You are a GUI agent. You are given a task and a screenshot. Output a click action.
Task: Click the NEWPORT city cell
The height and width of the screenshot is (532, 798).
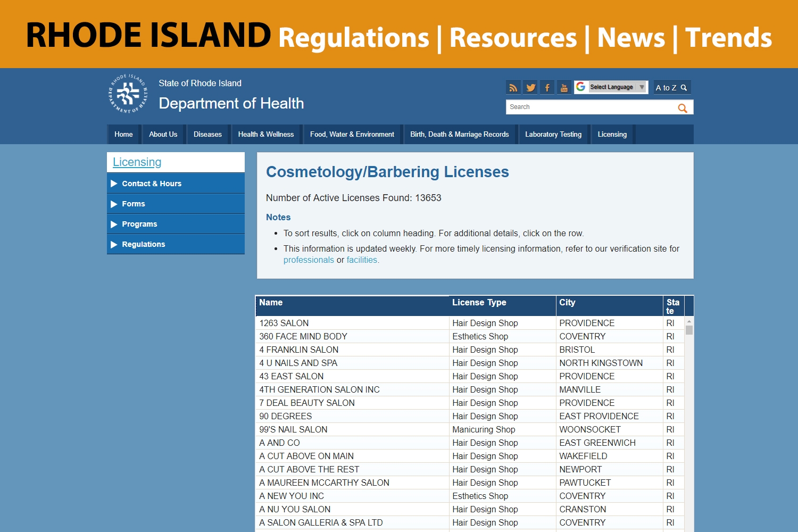click(610, 469)
